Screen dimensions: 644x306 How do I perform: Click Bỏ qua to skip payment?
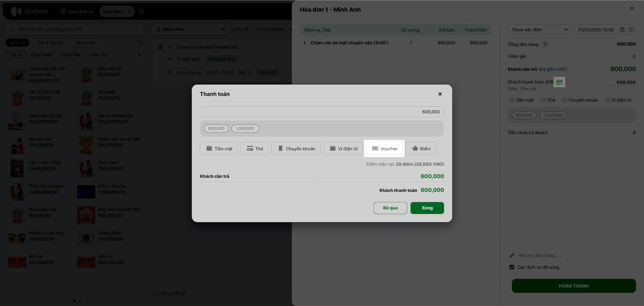(x=390, y=208)
